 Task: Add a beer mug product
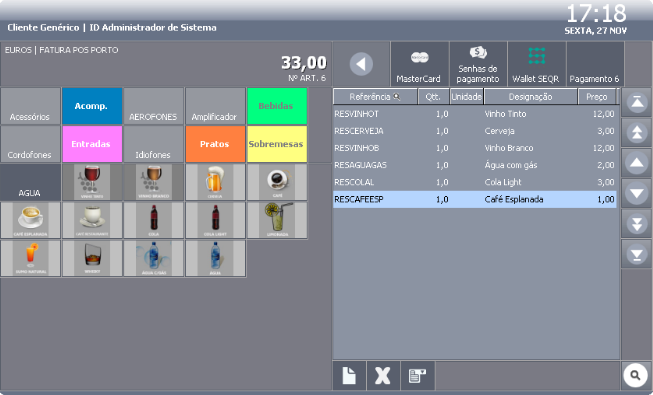click(215, 182)
